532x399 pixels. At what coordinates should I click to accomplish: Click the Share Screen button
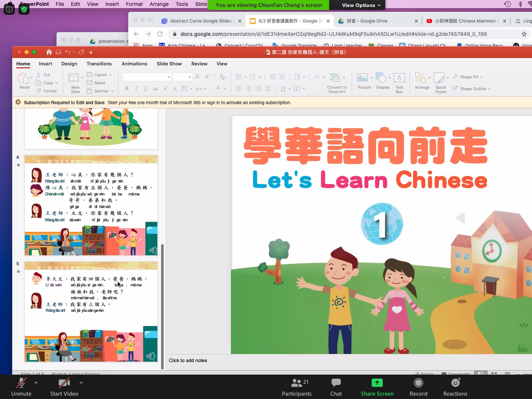(x=377, y=386)
